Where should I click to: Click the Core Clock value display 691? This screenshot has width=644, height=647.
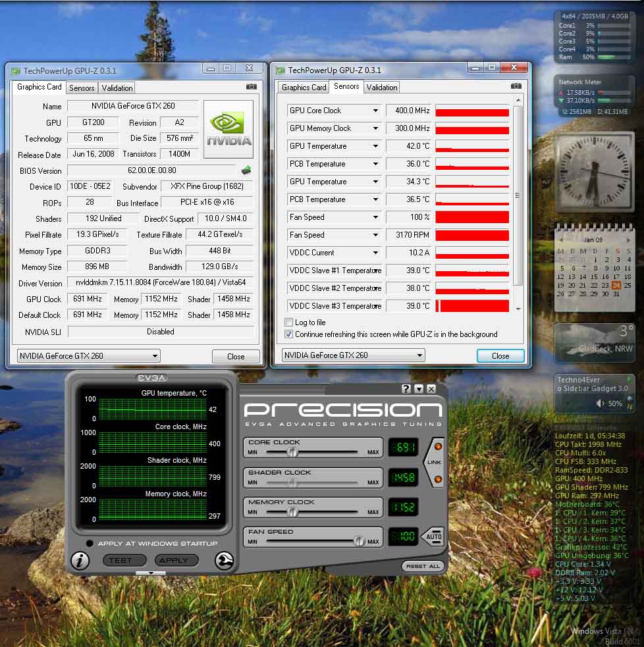point(404,448)
